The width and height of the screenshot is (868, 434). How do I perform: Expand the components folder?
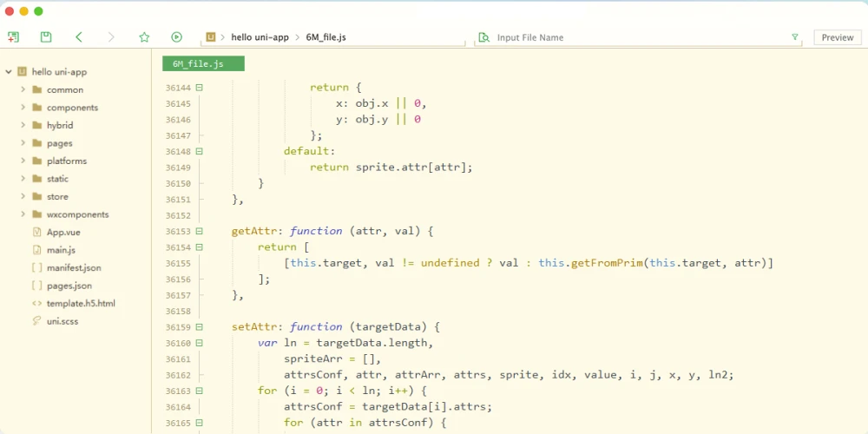pos(23,108)
